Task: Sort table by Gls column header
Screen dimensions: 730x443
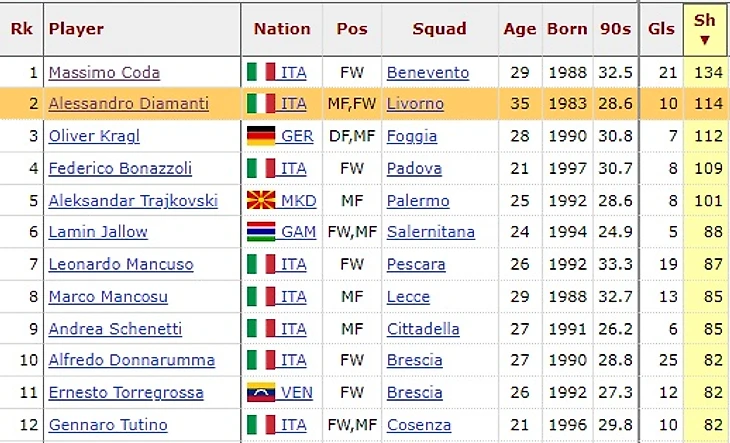Action: pos(661,29)
